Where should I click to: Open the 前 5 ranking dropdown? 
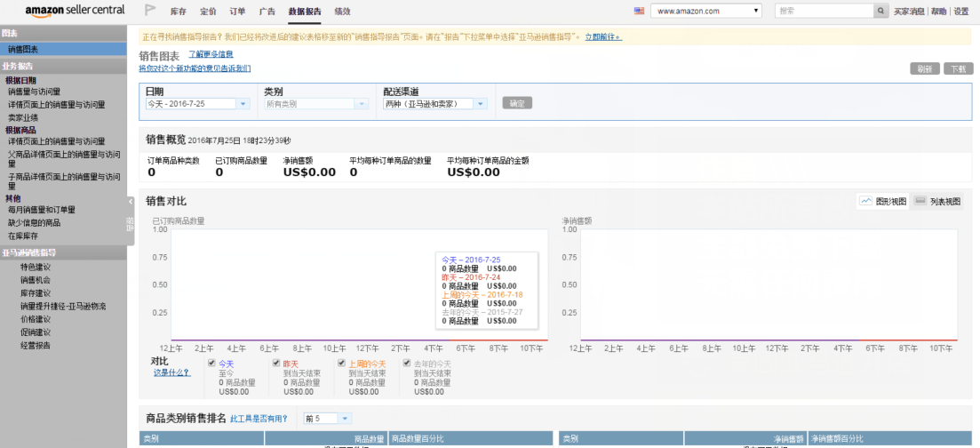(328, 418)
